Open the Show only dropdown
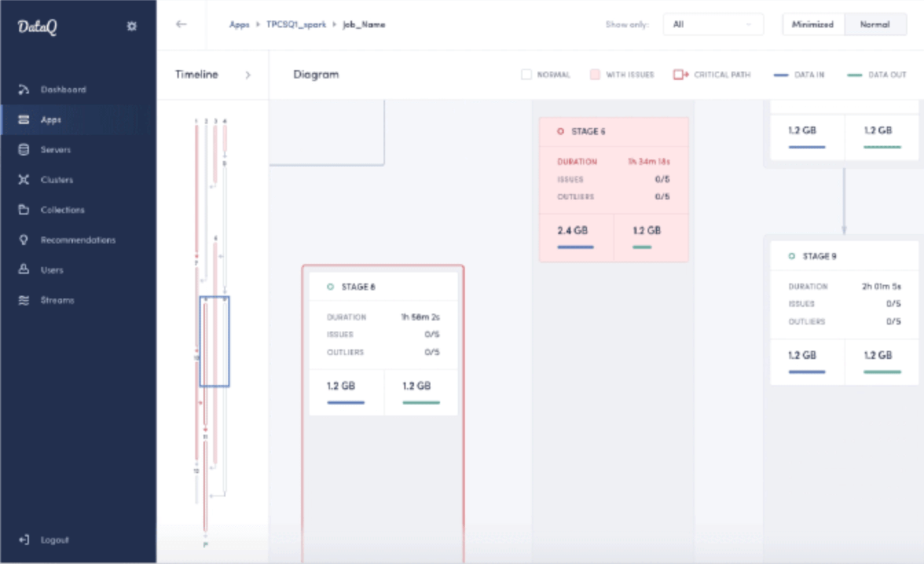Viewport: 924px width, 564px height. click(x=713, y=24)
